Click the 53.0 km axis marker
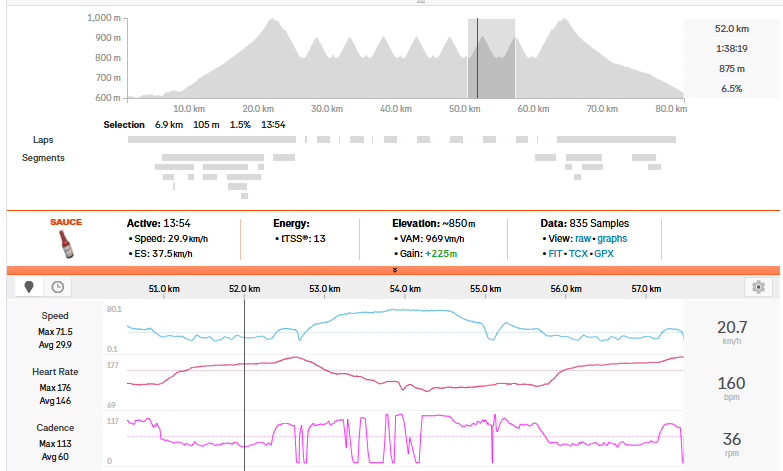Image resolution: width=783 pixels, height=471 pixels. click(325, 289)
